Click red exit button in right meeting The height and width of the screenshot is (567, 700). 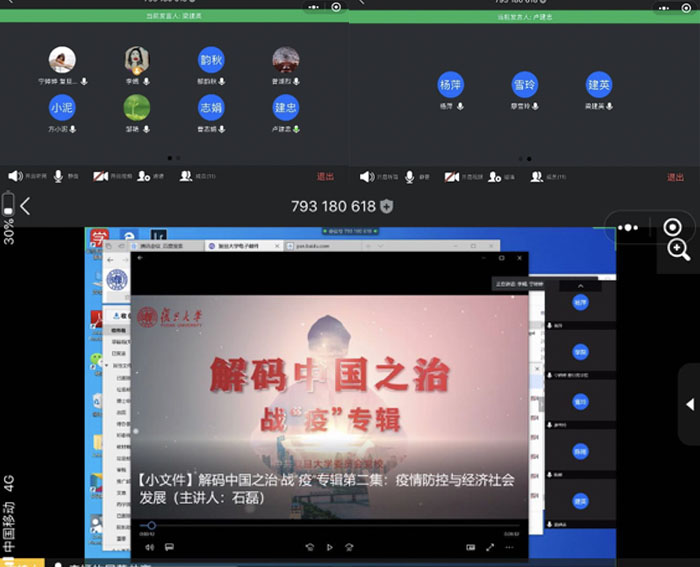point(675,177)
